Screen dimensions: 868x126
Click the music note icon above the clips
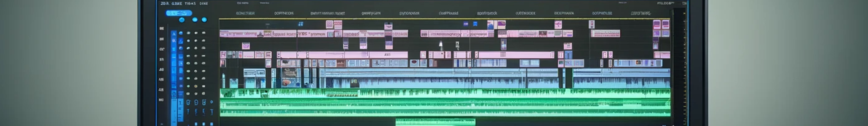[301, 24]
